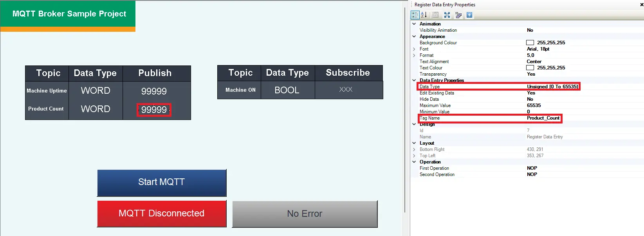The height and width of the screenshot is (236, 644).
Task: Select the Tag Name property value Product_Count
Action: point(543,118)
